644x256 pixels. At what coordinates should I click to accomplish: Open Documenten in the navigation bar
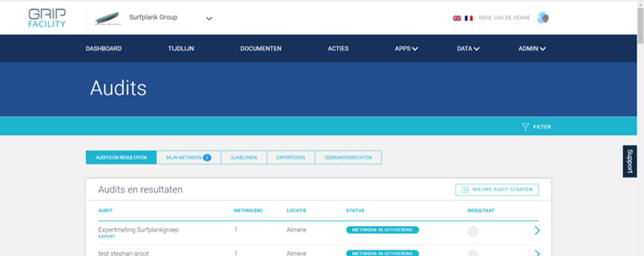click(x=261, y=48)
